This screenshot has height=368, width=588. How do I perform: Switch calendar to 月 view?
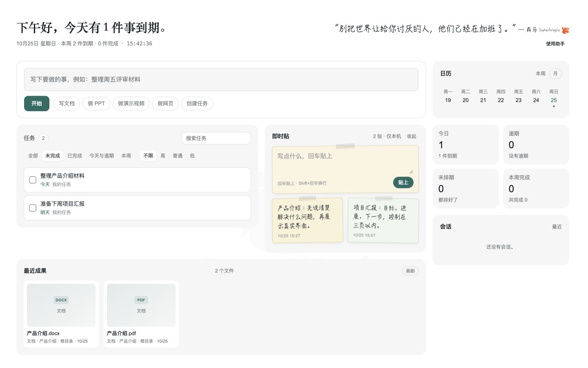555,74
